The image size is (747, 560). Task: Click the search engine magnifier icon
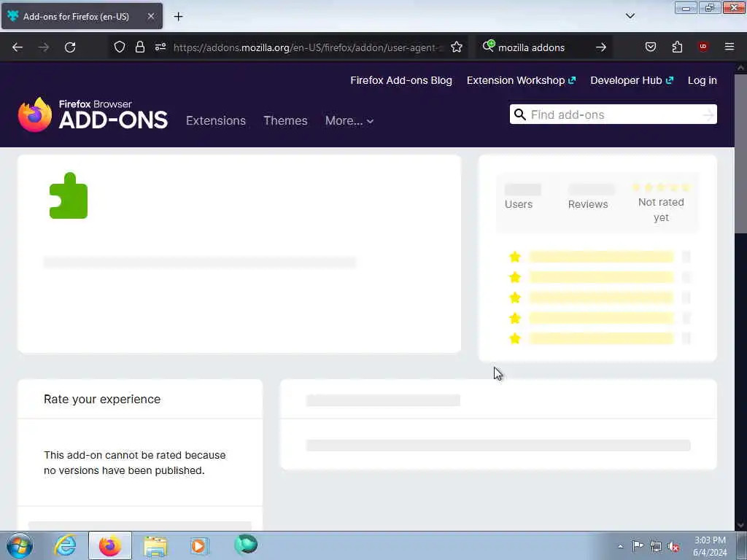[x=488, y=46]
